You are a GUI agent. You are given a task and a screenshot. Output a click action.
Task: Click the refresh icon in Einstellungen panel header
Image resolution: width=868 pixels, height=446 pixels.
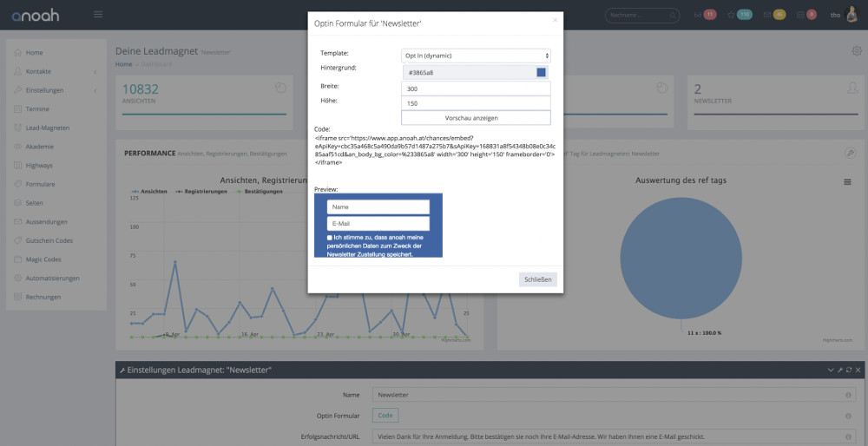tap(850, 371)
